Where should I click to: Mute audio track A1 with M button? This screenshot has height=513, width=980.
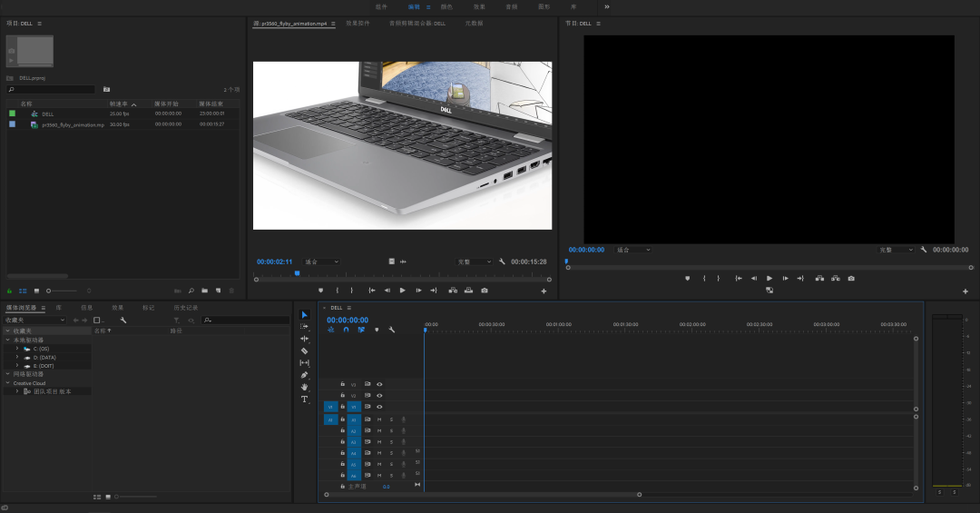point(379,419)
